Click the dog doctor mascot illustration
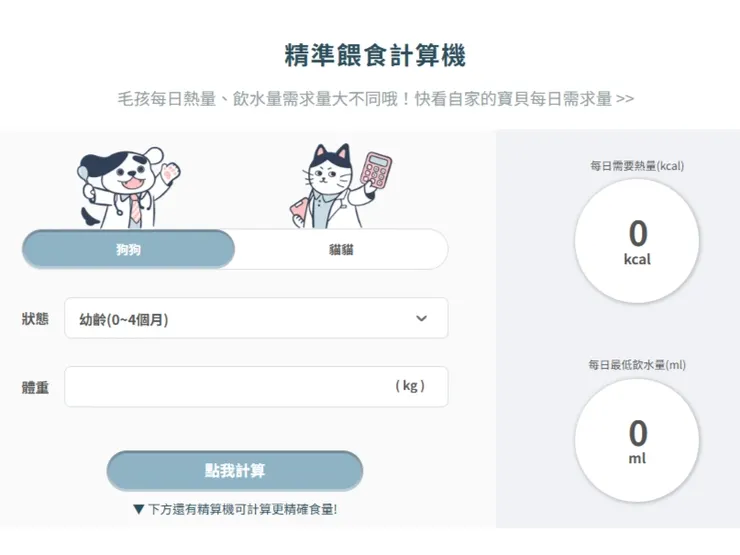 [x=128, y=188]
